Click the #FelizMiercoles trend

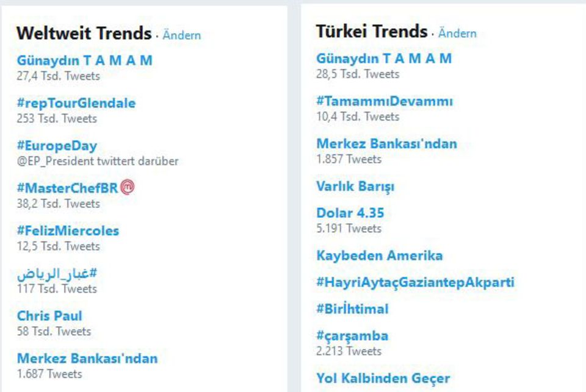(x=68, y=231)
